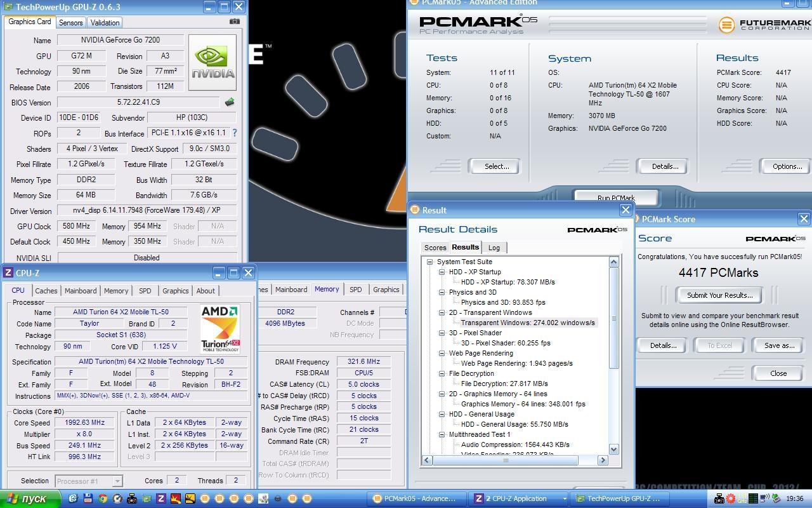Click Options... button in PCMark05 Results
Image resolution: width=812 pixels, height=508 pixels.
click(x=787, y=166)
